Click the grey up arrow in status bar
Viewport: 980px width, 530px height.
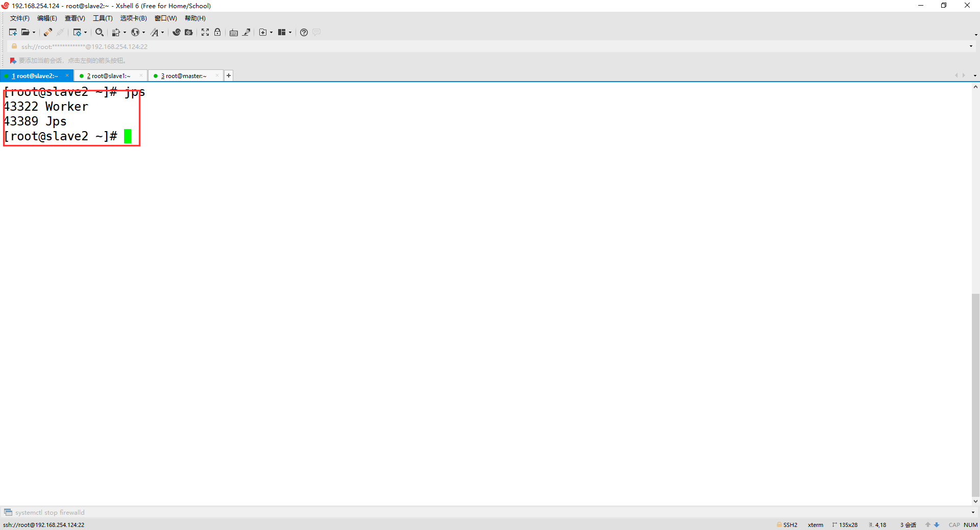point(928,524)
